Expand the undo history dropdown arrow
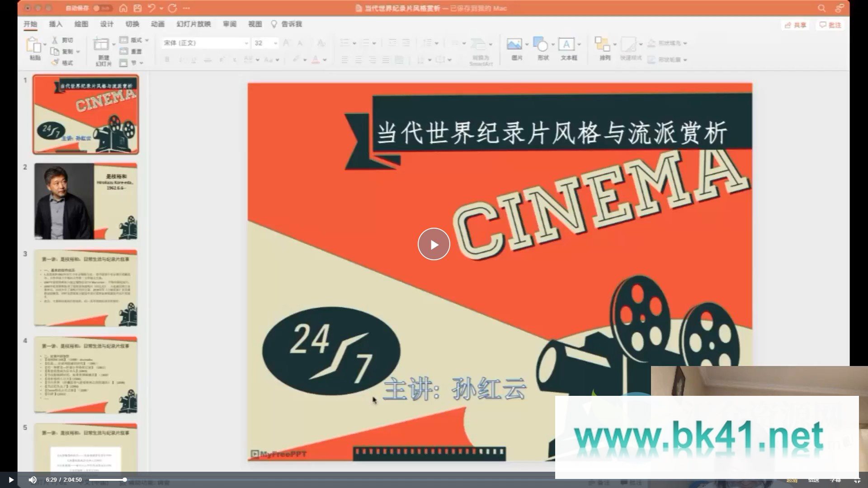 [x=161, y=9]
